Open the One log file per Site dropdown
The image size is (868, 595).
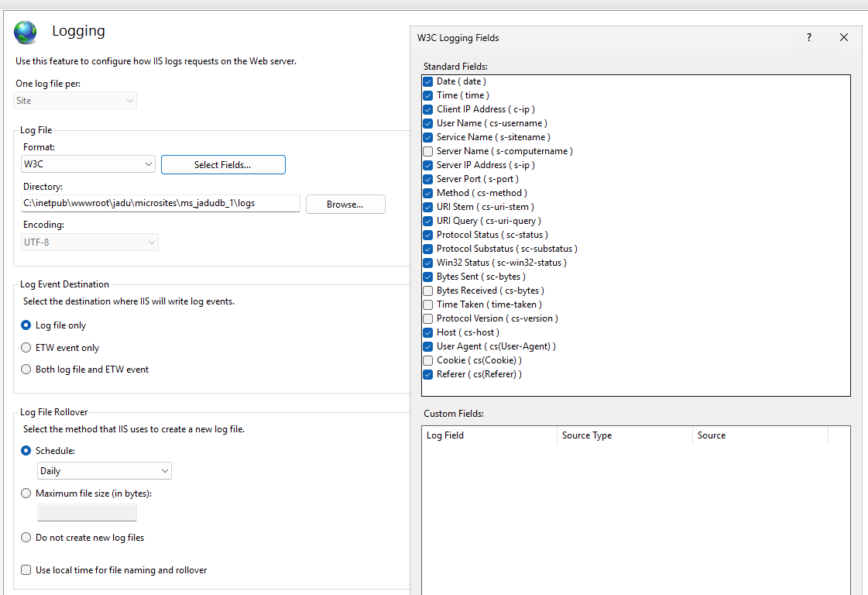tap(75, 100)
